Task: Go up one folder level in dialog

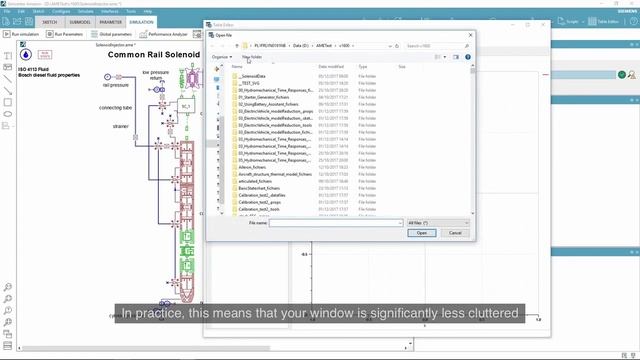Action: [237, 46]
